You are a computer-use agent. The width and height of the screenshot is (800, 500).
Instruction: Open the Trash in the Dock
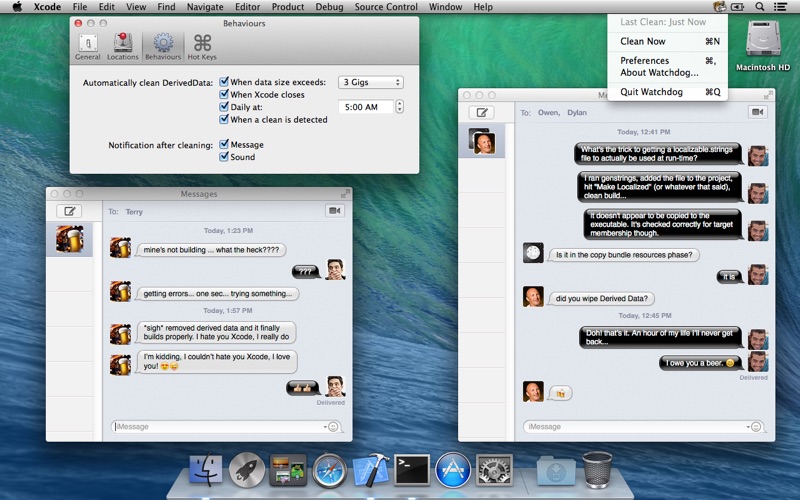click(597, 470)
